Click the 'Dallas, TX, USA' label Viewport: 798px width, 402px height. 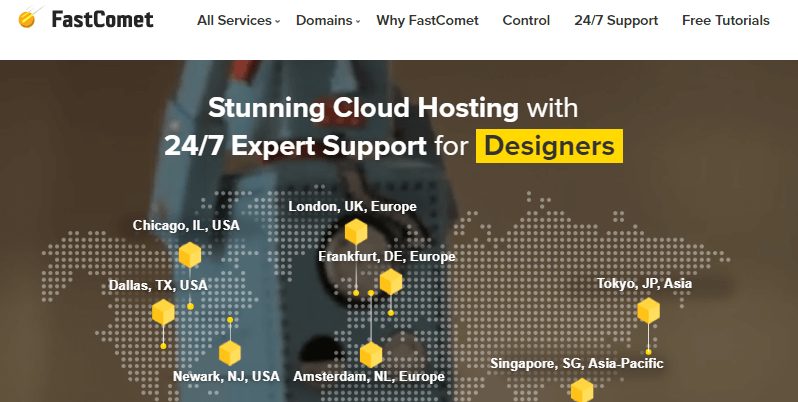point(158,285)
